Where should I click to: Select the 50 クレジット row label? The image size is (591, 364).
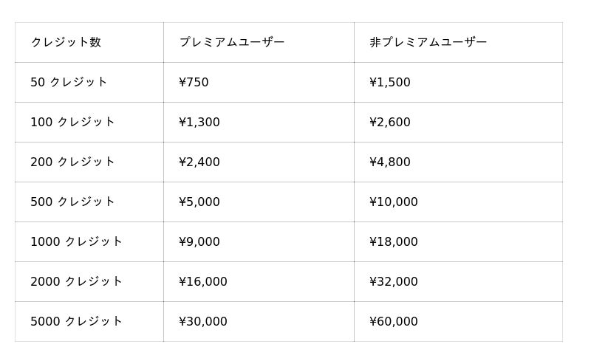(69, 82)
